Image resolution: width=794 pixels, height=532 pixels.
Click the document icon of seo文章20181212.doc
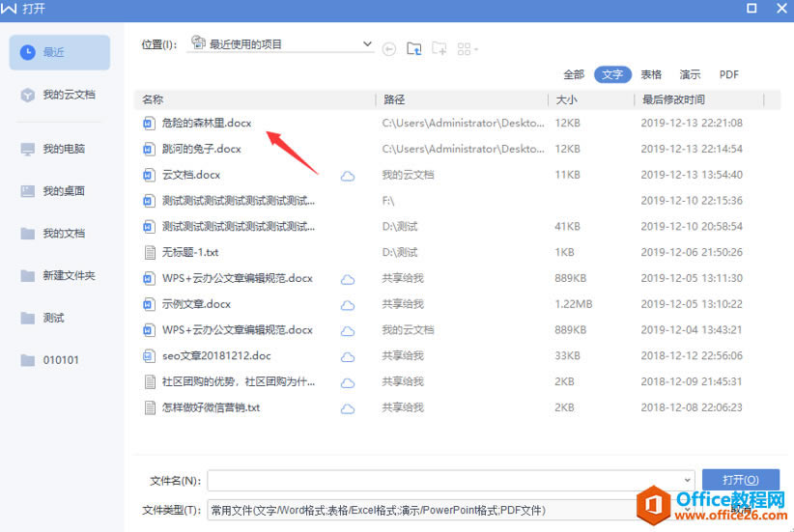149,356
